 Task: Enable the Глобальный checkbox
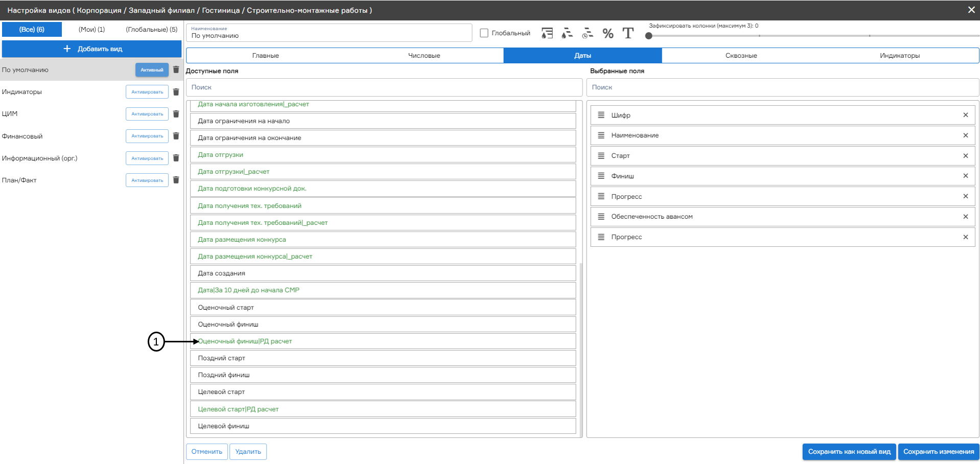tap(484, 33)
